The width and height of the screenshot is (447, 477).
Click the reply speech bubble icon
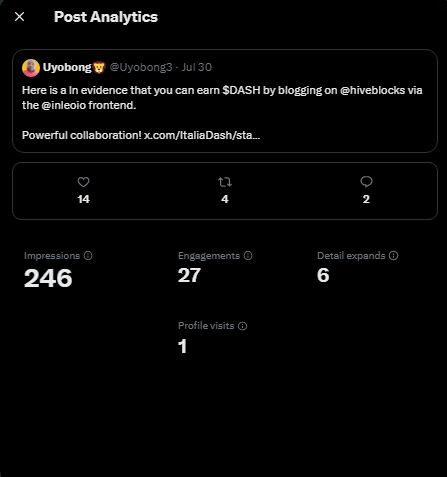pos(366,182)
